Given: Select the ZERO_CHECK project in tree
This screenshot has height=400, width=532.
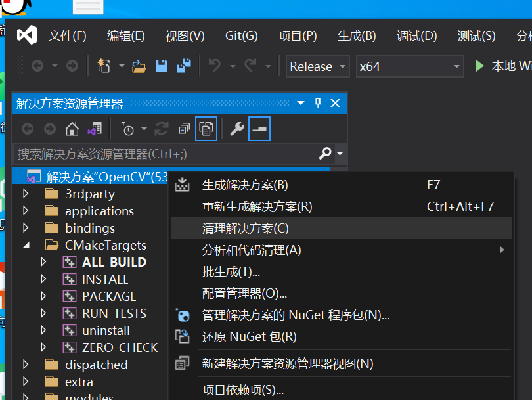Looking at the screenshot, I should pos(120,347).
